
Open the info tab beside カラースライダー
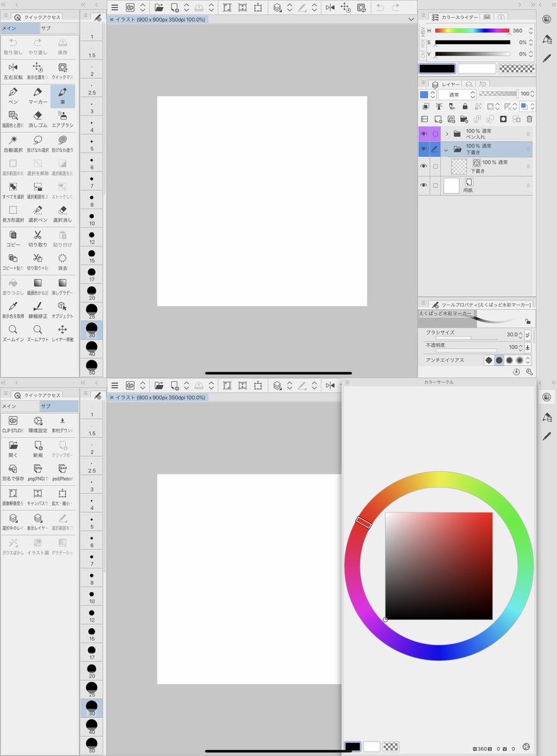click(501, 16)
